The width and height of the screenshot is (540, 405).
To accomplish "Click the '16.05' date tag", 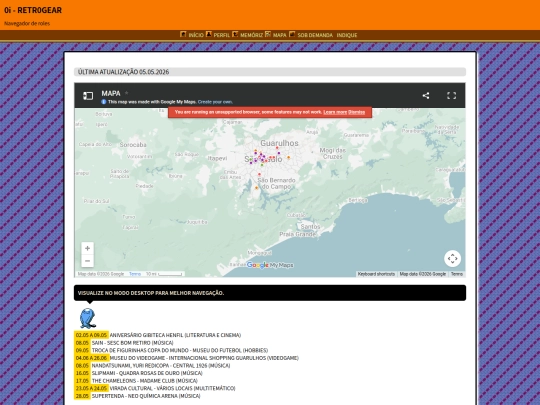I will coord(82,373).
